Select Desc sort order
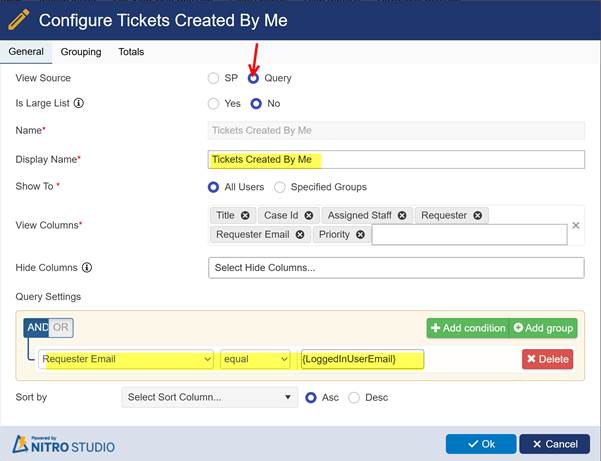This screenshot has height=461, width=601. pyautogui.click(x=355, y=397)
